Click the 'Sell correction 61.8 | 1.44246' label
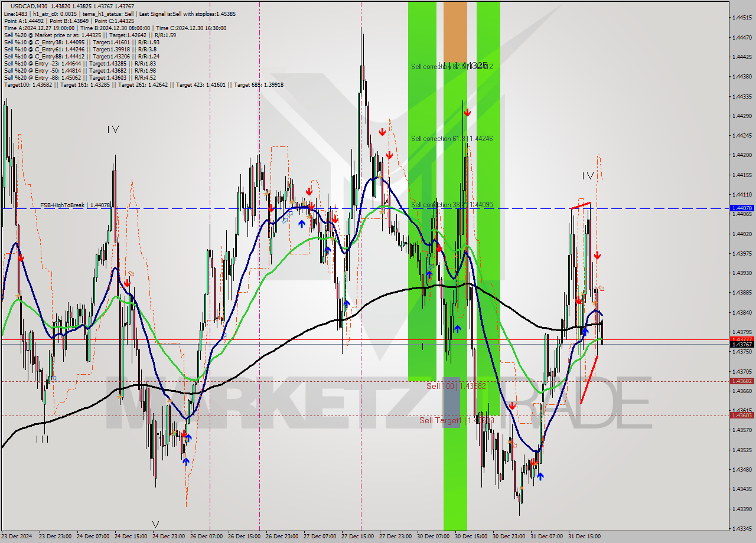756x543 pixels. tap(452, 139)
